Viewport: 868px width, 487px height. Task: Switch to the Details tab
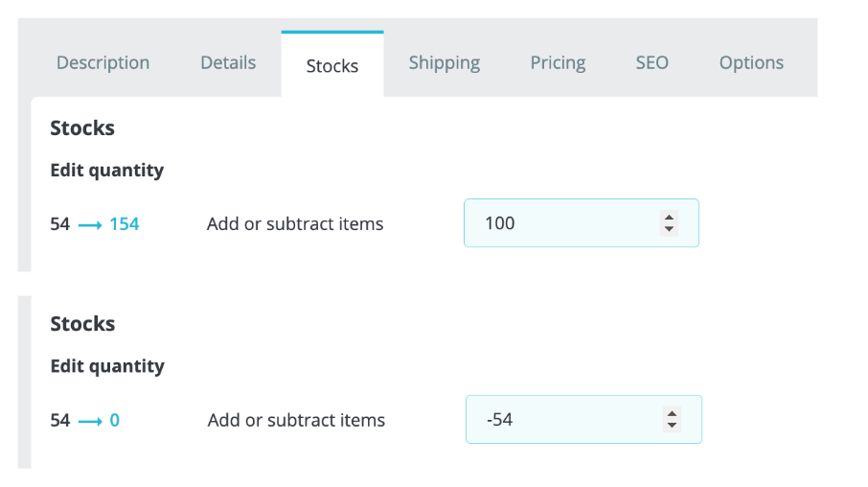(228, 63)
